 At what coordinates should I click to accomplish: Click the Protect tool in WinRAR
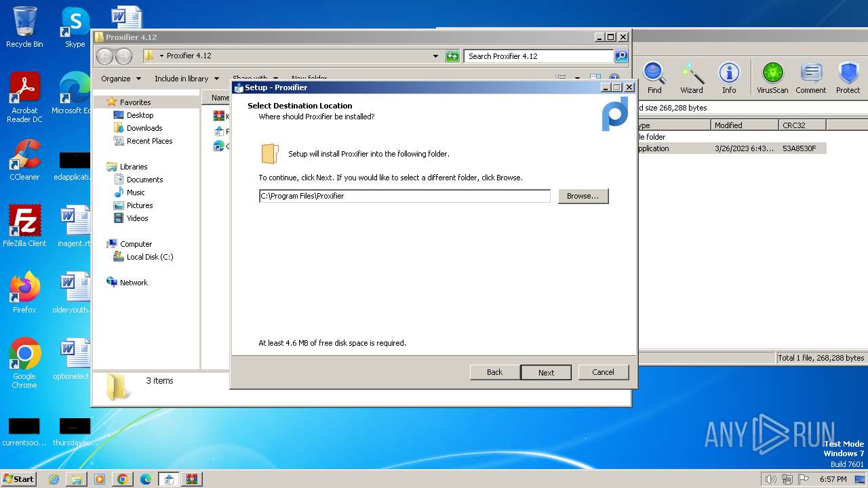pyautogui.click(x=848, y=78)
